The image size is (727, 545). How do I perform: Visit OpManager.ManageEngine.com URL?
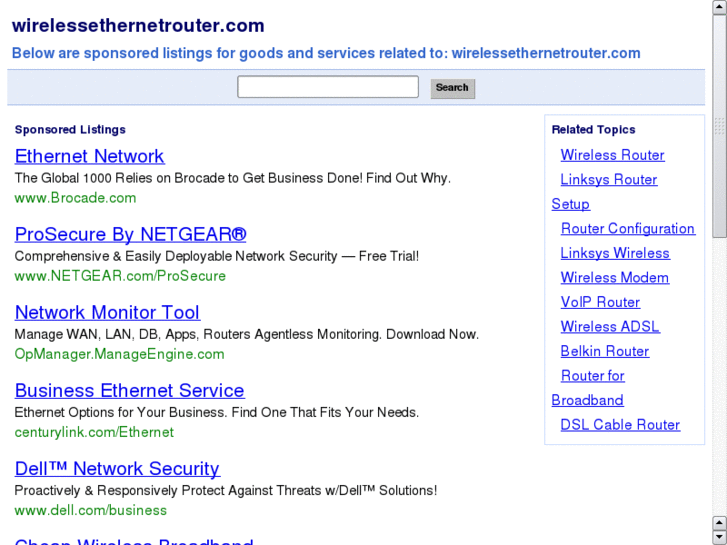click(x=119, y=354)
